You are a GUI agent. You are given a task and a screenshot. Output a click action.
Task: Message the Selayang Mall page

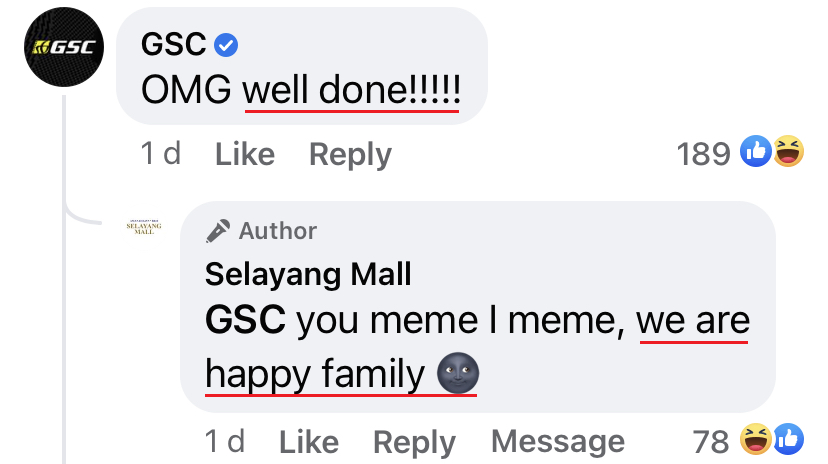click(x=558, y=441)
